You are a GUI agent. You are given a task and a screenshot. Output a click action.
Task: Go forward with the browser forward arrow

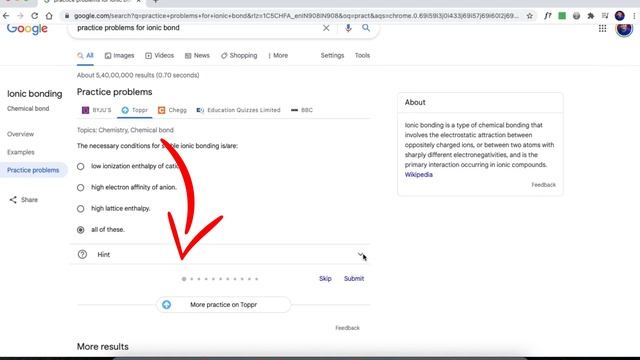pyautogui.click(x=20, y=16)
